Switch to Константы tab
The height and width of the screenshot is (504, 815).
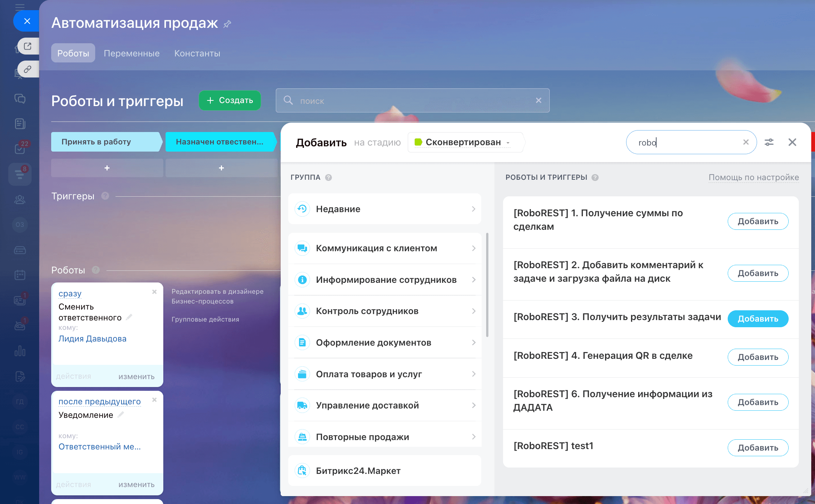pos(197,53)
